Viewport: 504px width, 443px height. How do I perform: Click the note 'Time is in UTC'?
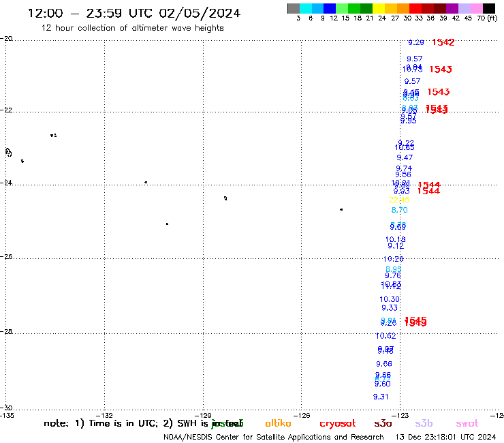(123, 423)
